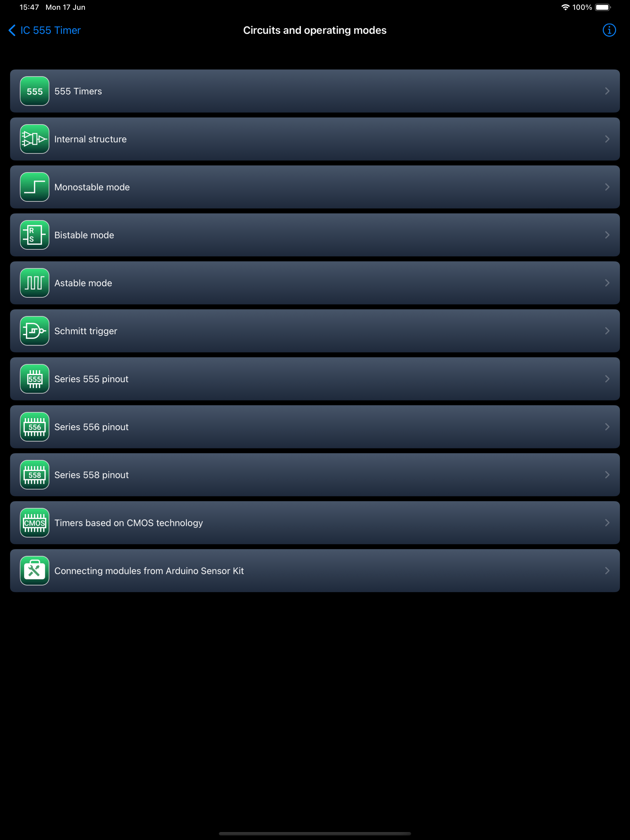Image resolution: width=630 pixels, height=840 pixels.
Task: Tap the green 555 Timers icon
Action: 34,91
